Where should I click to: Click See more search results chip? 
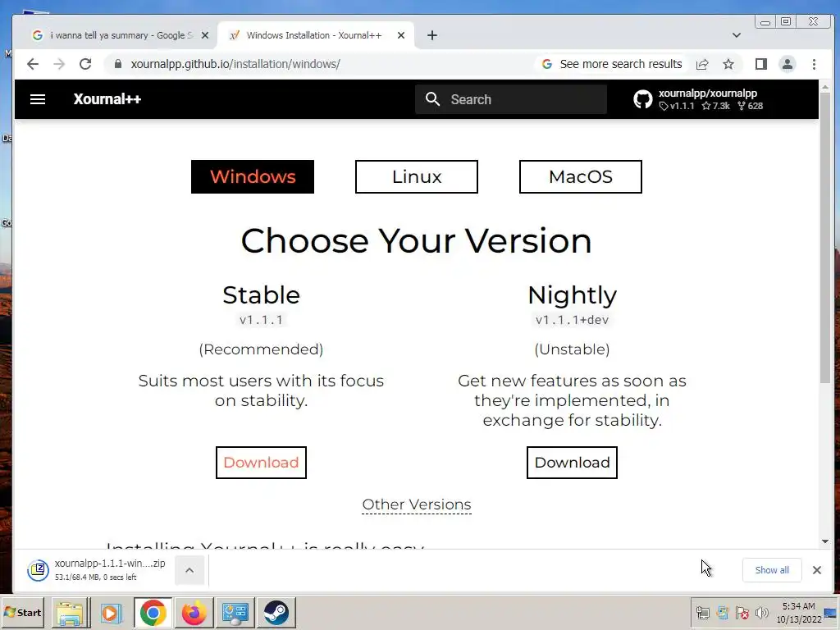[611, 64]
